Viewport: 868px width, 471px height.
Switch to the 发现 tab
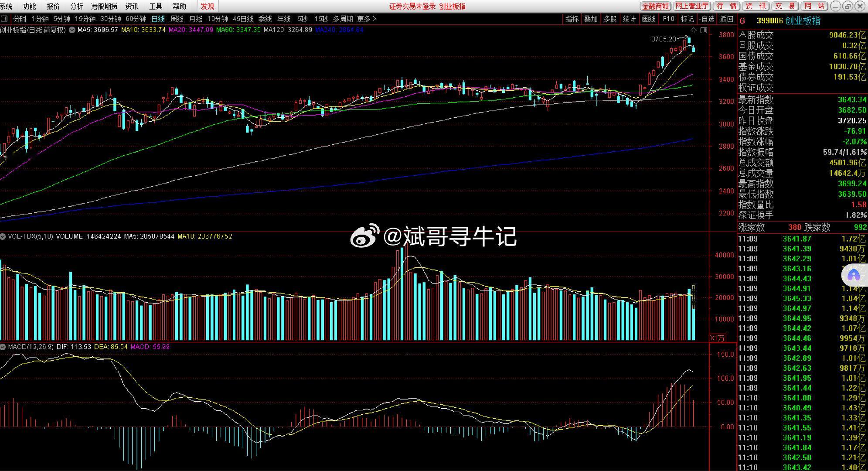point(208,6)
